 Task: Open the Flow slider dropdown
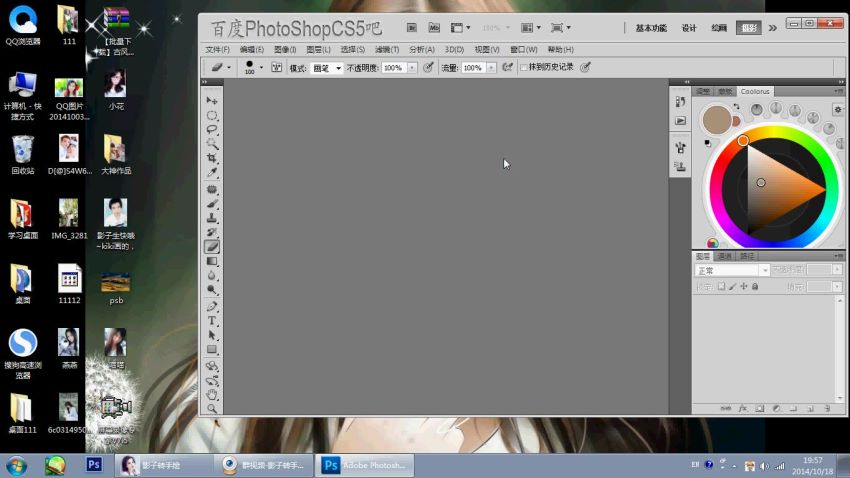491,68
